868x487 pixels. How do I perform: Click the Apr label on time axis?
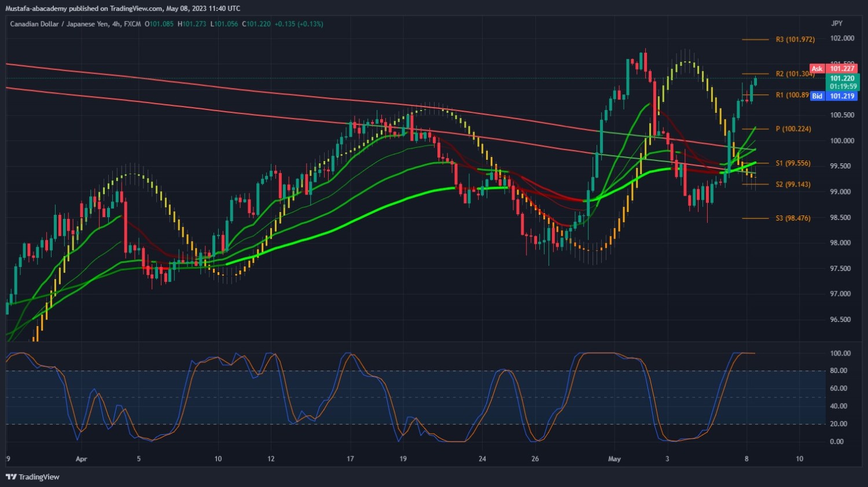point(81,459)
